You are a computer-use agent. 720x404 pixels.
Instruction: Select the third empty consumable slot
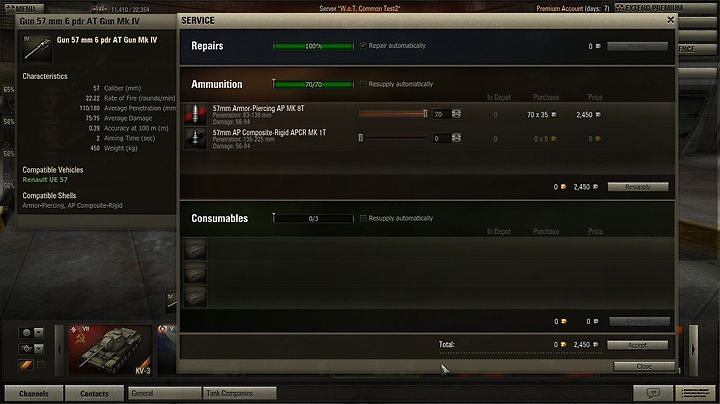pyautogui.click(x=196, y=296)
